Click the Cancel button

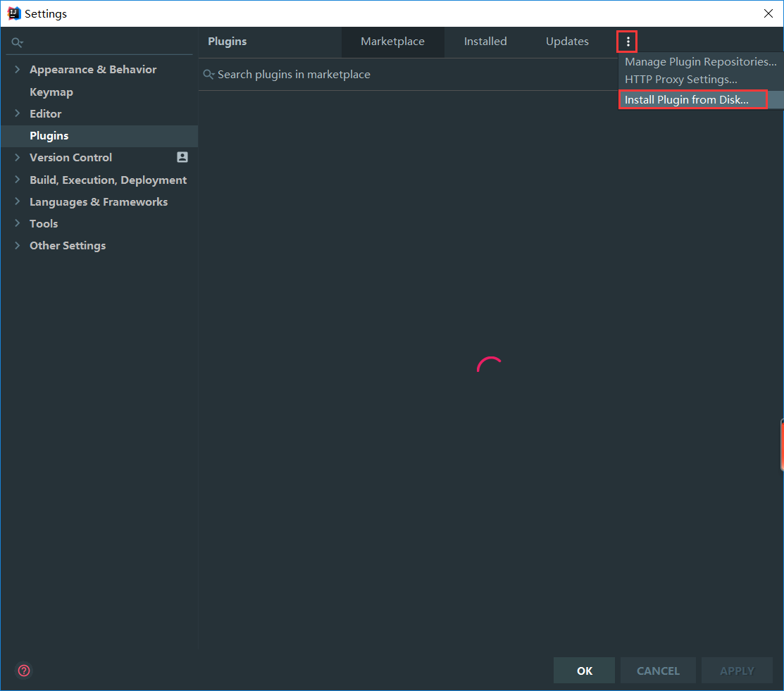tap(658, 671)
